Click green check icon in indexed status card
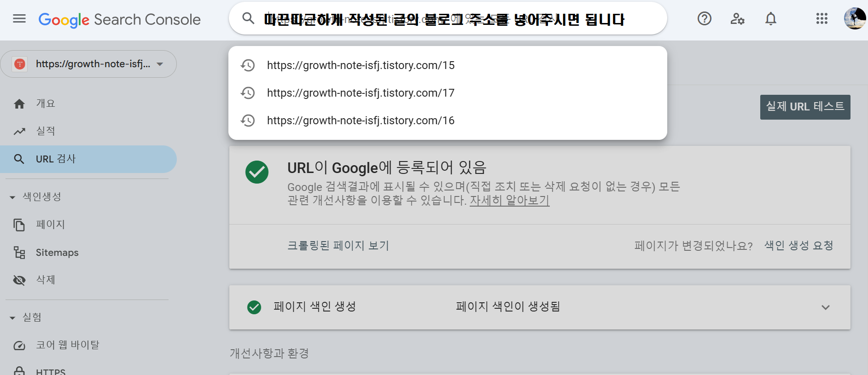 [x=257, y=172]
